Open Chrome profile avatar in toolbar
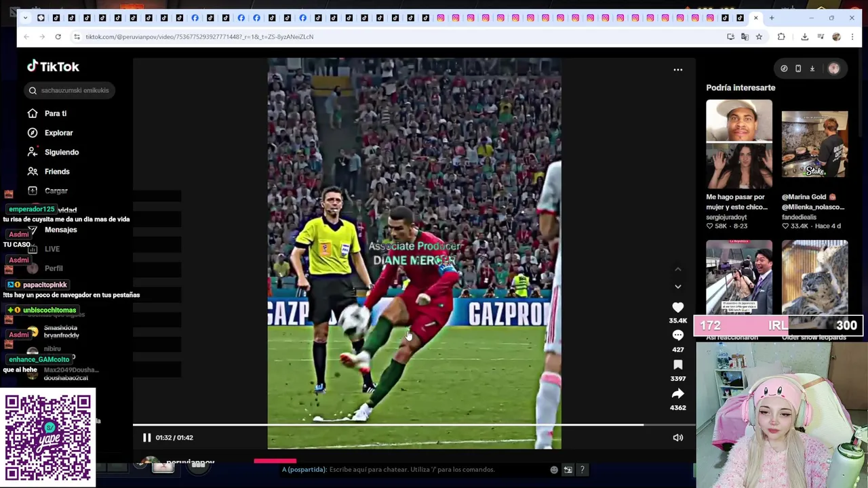The image size is (868, 488). point(836,37)
